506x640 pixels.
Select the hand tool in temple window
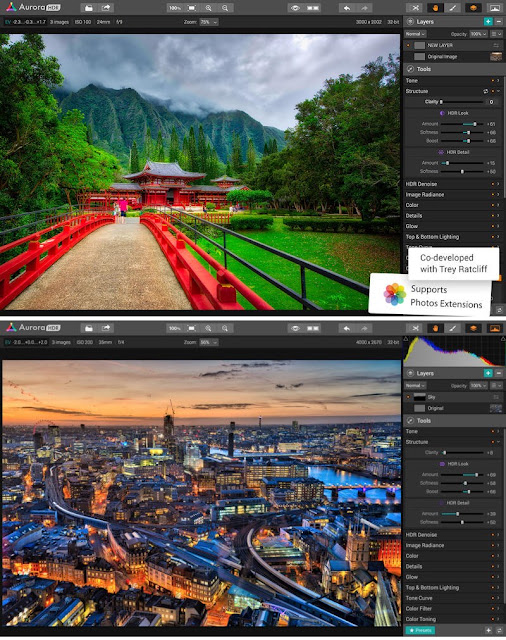(x=435, y=8)
